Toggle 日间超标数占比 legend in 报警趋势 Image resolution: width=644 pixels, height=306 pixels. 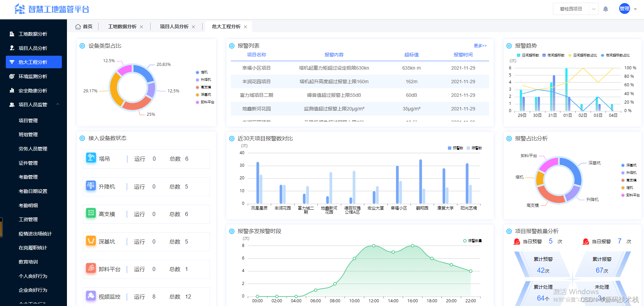pos(582,55)
